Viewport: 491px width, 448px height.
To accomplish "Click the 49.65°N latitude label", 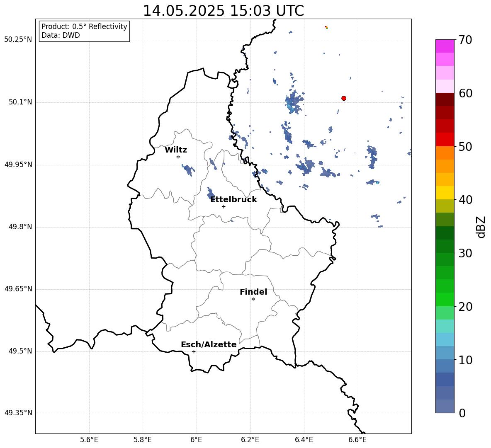I will pyautogui.click(x=18, y=289).
